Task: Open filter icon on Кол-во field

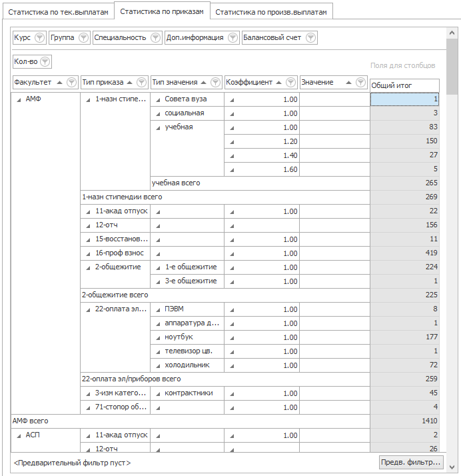Action: click(45, 61)
